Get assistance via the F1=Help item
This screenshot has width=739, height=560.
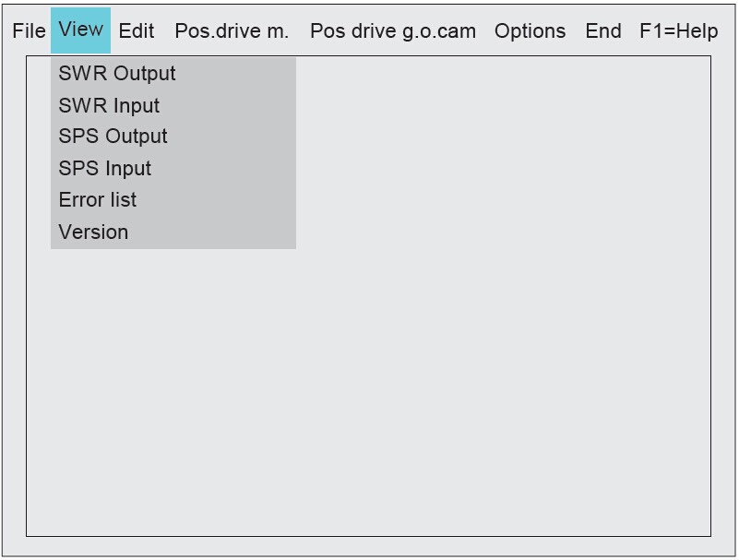679,31
